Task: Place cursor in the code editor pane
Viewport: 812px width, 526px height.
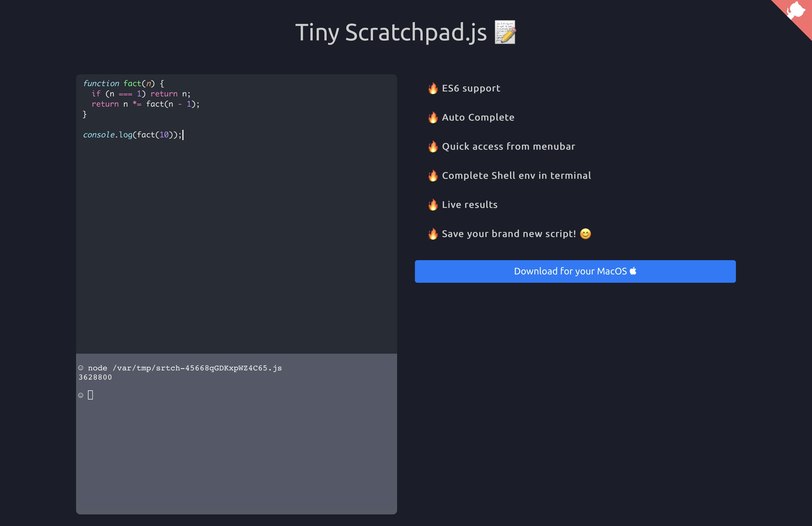Action: click(235, 205)
